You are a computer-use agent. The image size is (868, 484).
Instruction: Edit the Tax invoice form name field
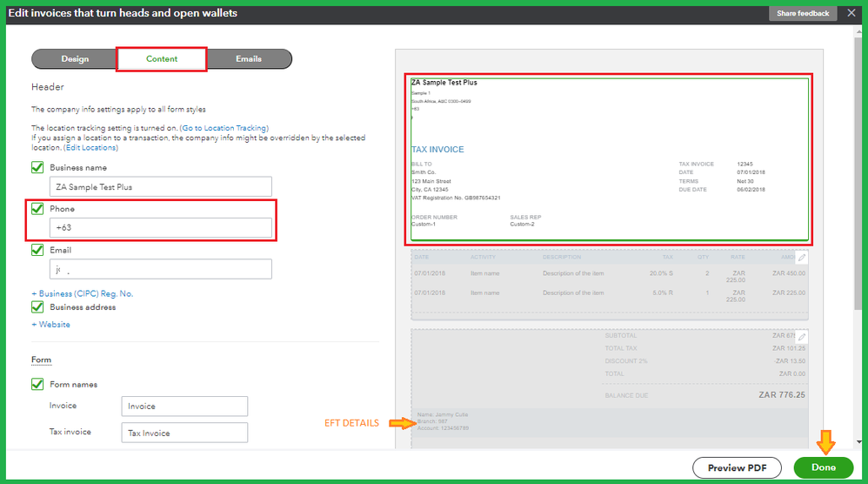pos(184,433)
